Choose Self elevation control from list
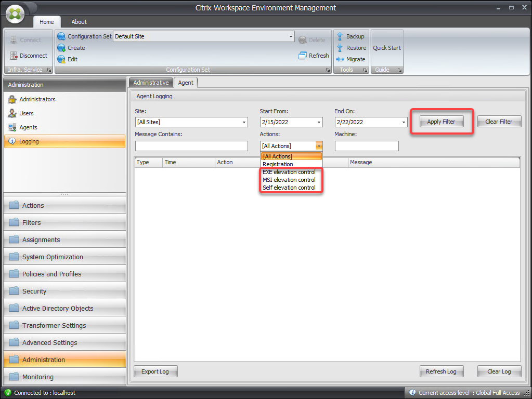The height and width of the screenshot is (399, 532). (289, 188)
